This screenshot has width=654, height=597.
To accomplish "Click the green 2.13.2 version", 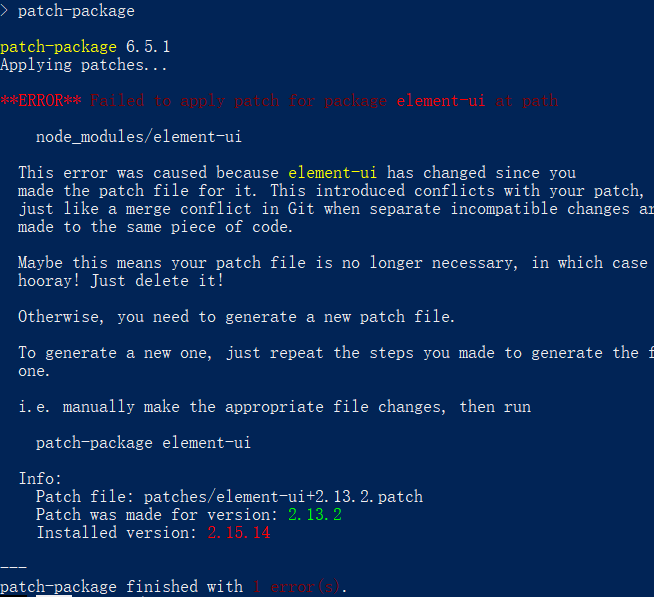I will 315,514.
